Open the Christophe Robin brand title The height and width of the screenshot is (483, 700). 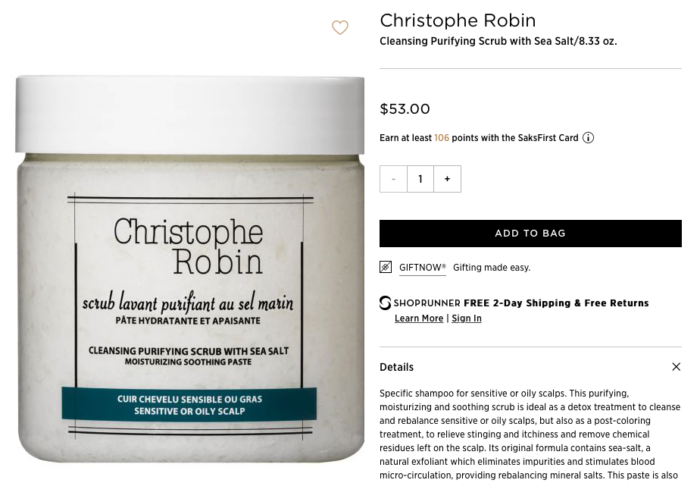458,21
